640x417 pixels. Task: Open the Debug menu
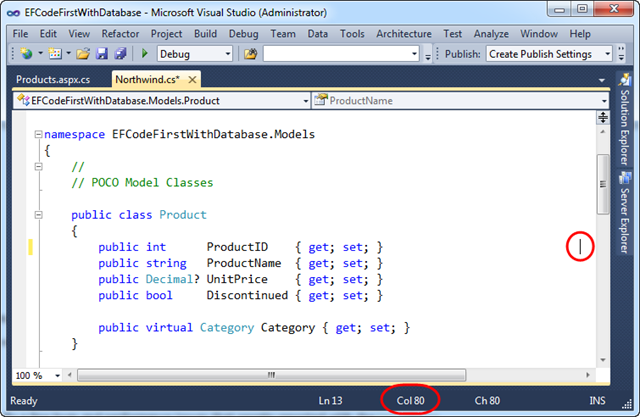tap(243, 34)
